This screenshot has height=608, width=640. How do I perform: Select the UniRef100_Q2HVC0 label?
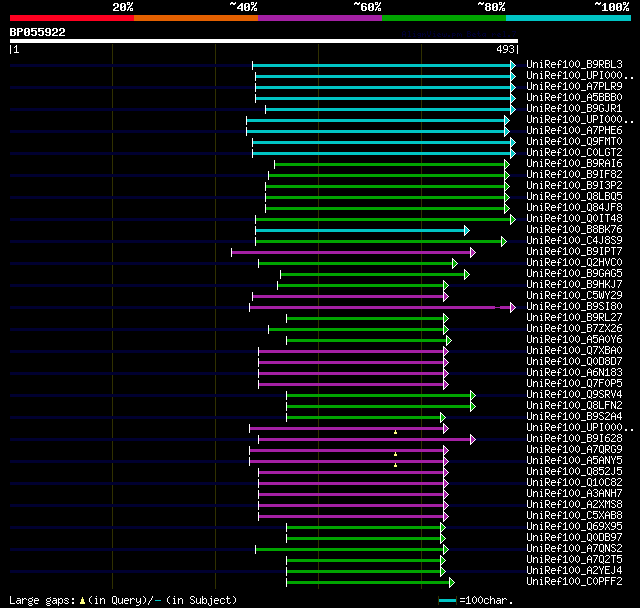point(574,263)
